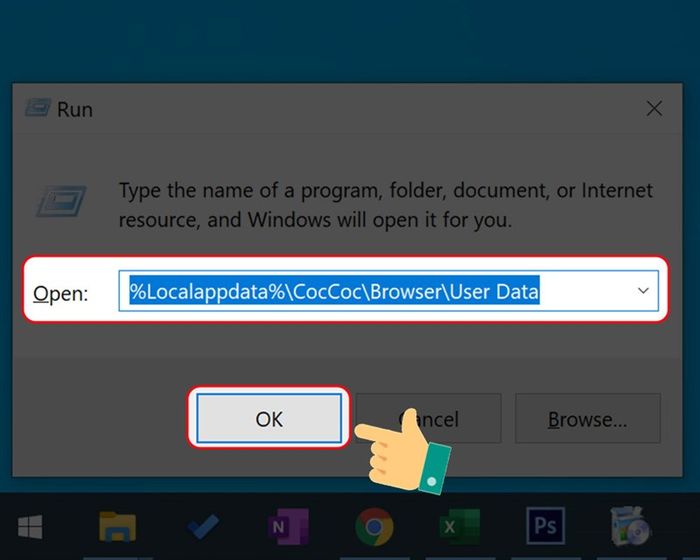This screenshot has height=560, width=700.
Task: Click inside the Open path text box
Action: 388,291
